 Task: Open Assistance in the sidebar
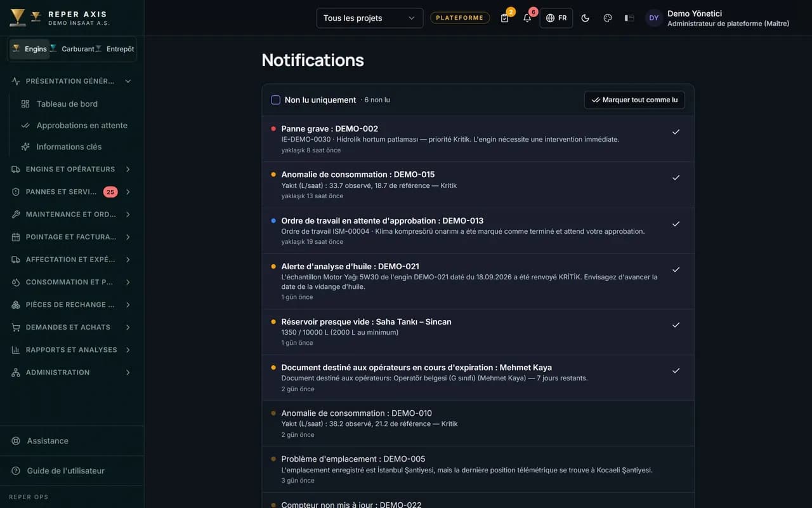(72, 441)
